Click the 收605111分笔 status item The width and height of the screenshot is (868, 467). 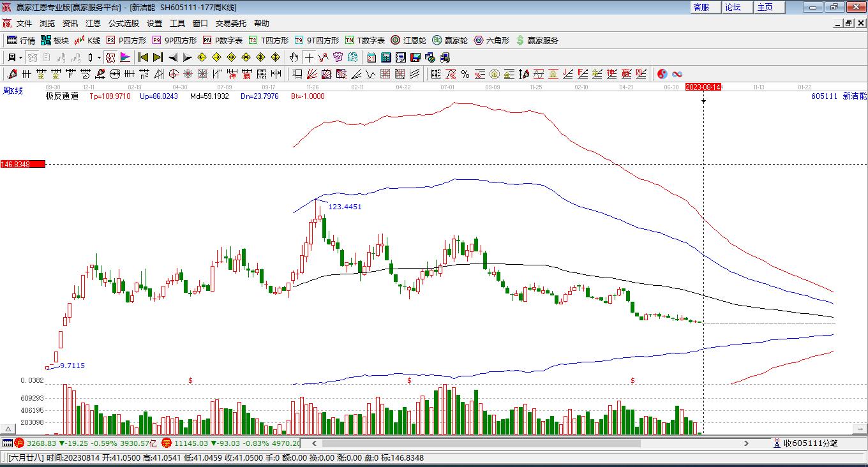(806, 443)
